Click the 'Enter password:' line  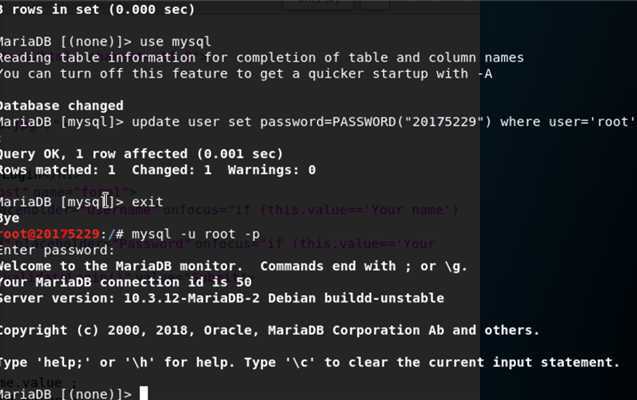57,250
